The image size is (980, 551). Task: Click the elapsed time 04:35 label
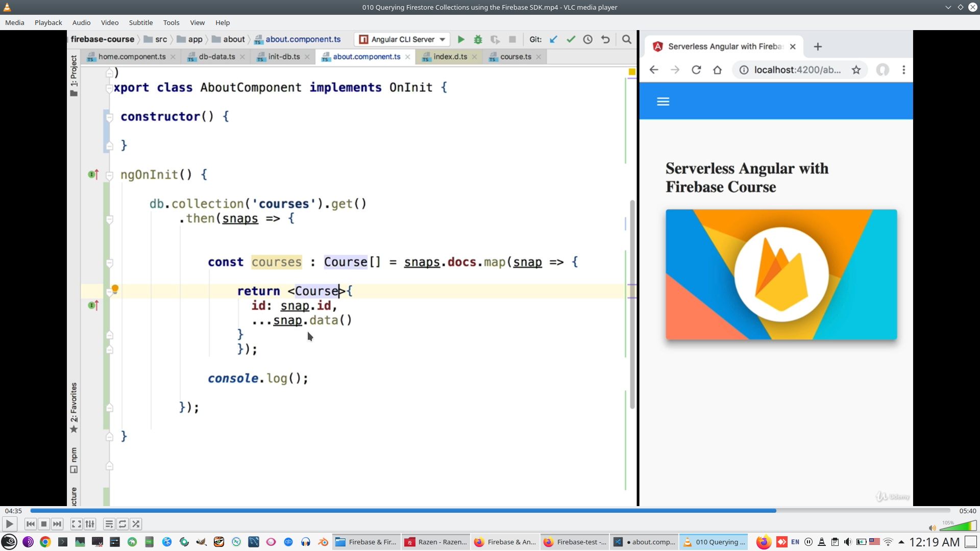point(14,511)
